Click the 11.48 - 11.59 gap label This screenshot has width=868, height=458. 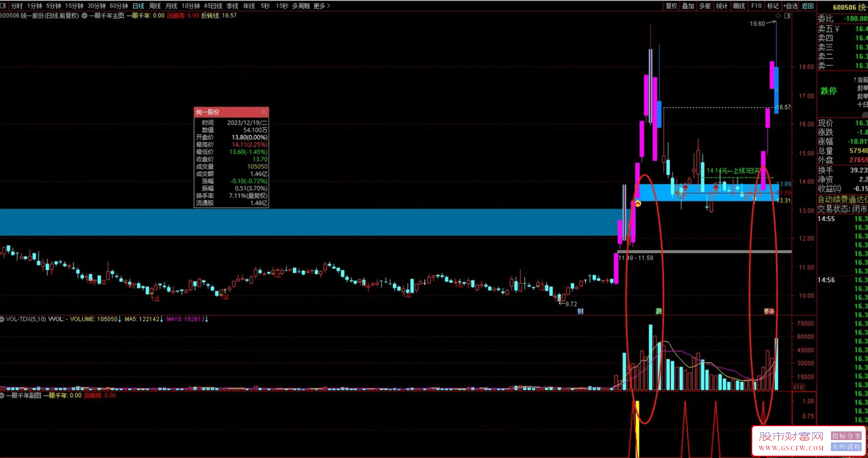coord(635,257)
